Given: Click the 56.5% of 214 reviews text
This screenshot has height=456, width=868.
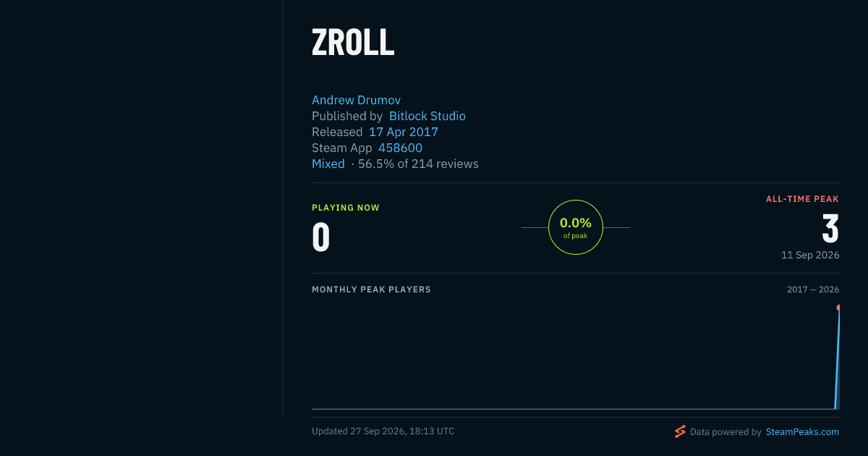Looking at the screenshot, I should coord(418,164).
